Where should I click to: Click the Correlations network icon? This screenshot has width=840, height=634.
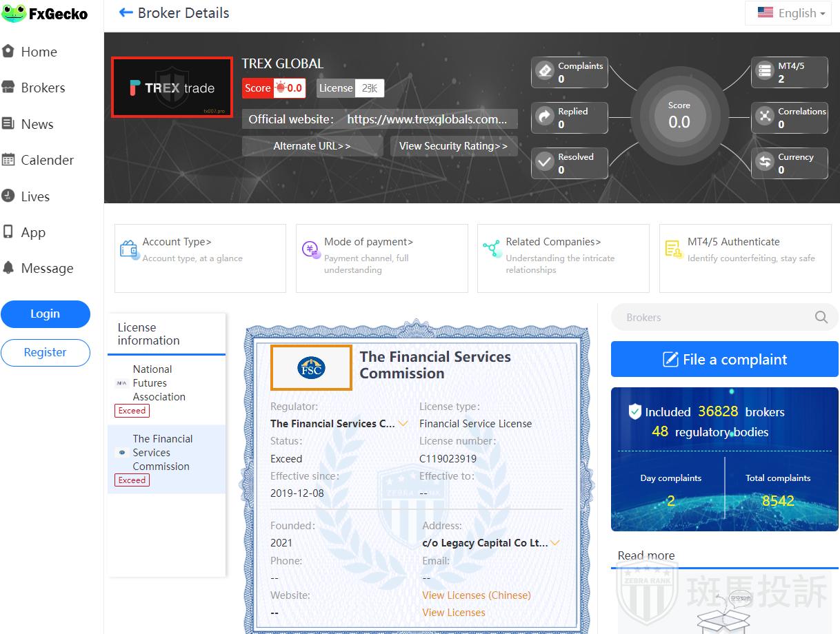coord(765,117)
